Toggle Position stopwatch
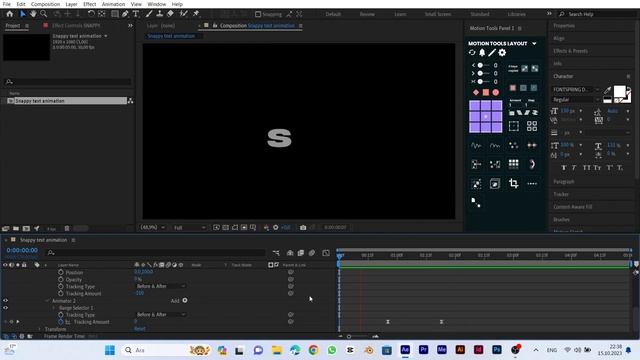640x360 pixels. [x=61, y=272]
